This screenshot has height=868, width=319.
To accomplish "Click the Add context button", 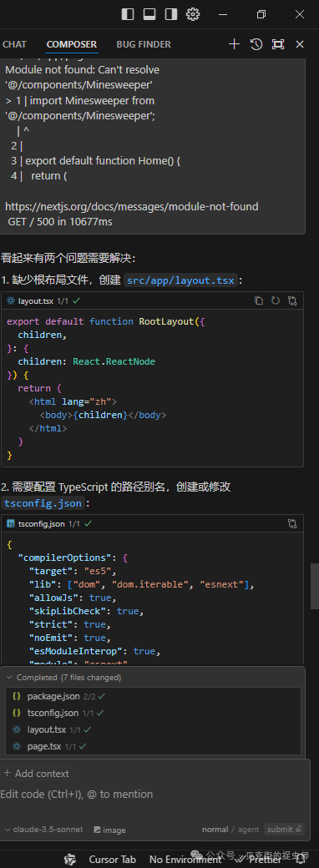I will pyautogui.click(x=37, y=774).
